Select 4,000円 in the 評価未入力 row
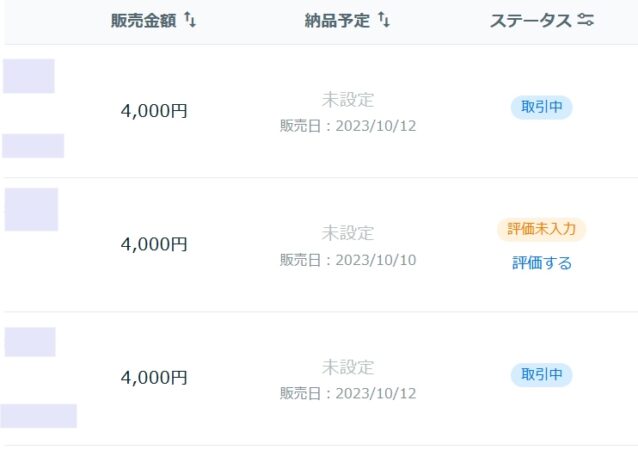The width and height of the screenshot is (638, 450). (154, 244)
